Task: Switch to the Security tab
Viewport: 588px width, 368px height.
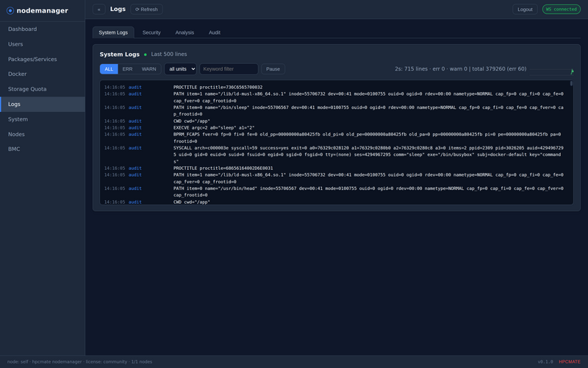Action: tap(151, 32)
